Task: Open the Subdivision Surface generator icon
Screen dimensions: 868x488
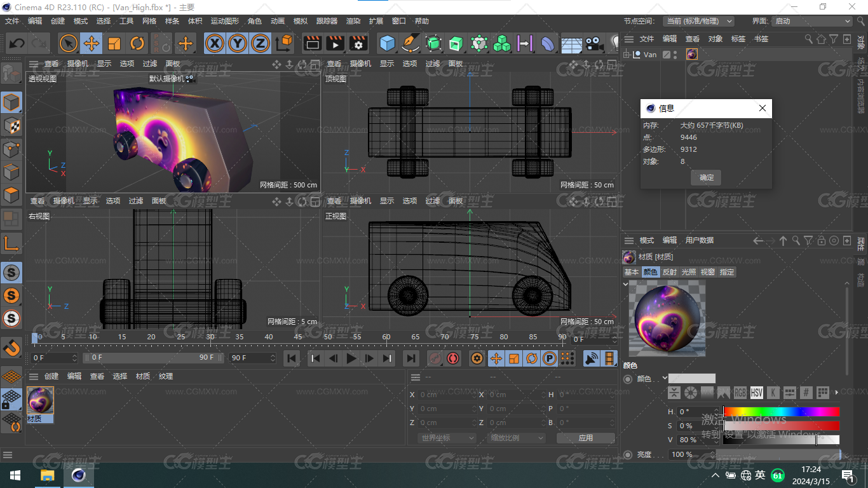Action: (x=433, y=43)
